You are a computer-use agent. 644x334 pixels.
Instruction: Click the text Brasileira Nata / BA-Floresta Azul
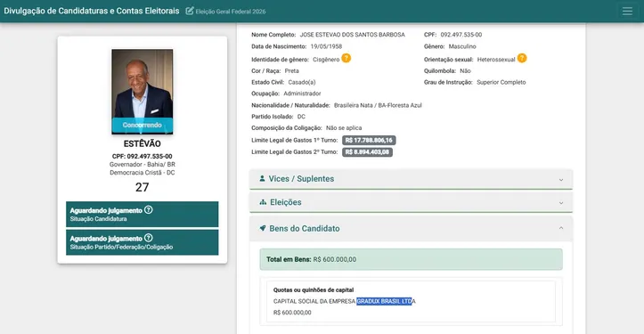(x=378, y=105)
